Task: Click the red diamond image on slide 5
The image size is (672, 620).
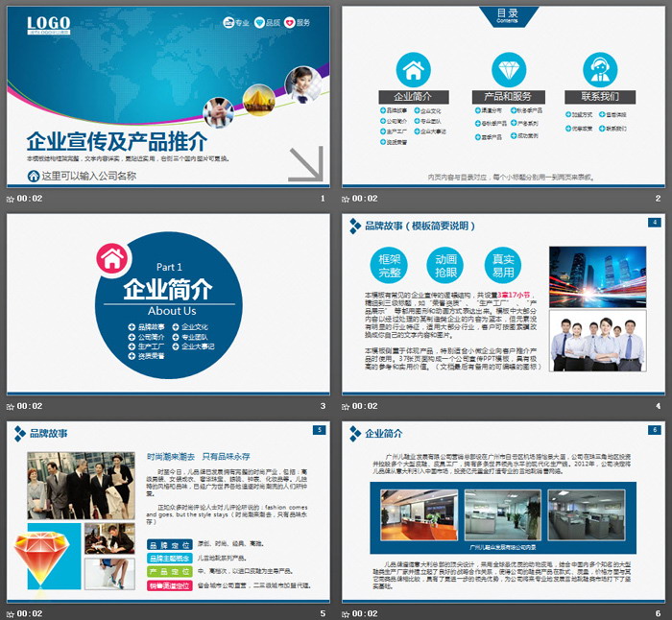Action: pos(41,557)
